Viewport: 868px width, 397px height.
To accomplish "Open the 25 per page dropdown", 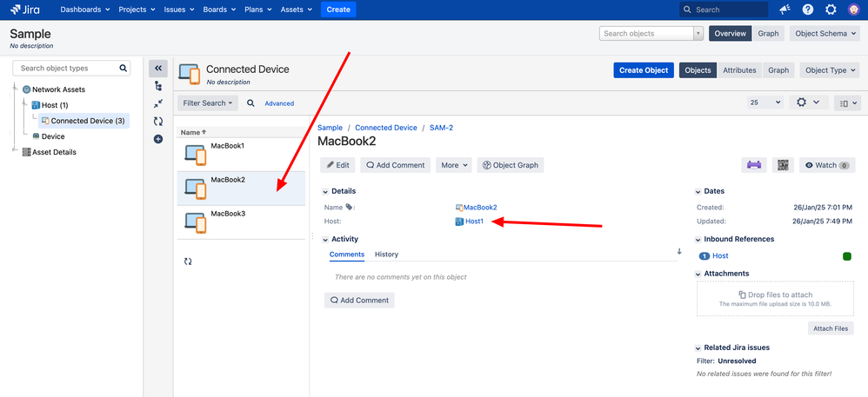I will click(x=765, y=103).
